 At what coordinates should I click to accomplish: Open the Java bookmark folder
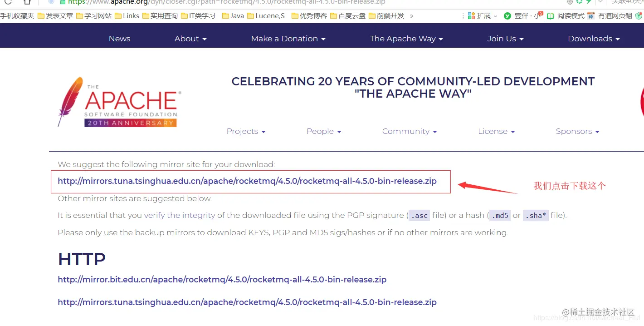point(233,15)
